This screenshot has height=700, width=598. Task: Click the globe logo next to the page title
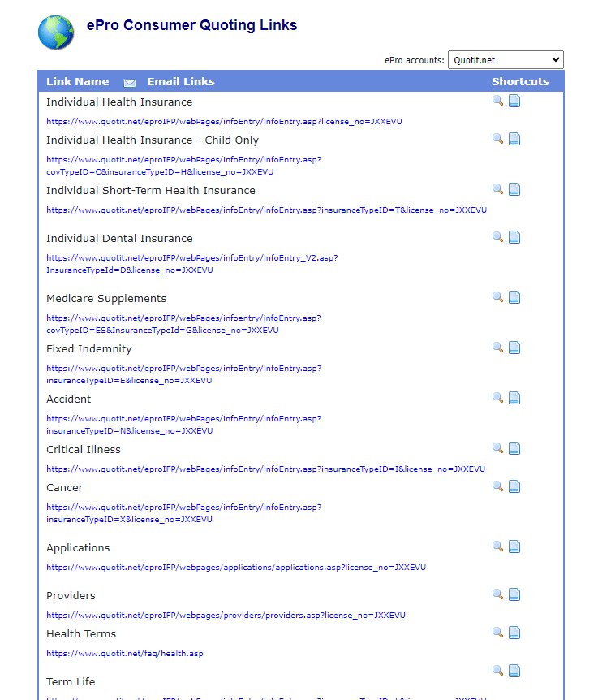pos(56,32)
